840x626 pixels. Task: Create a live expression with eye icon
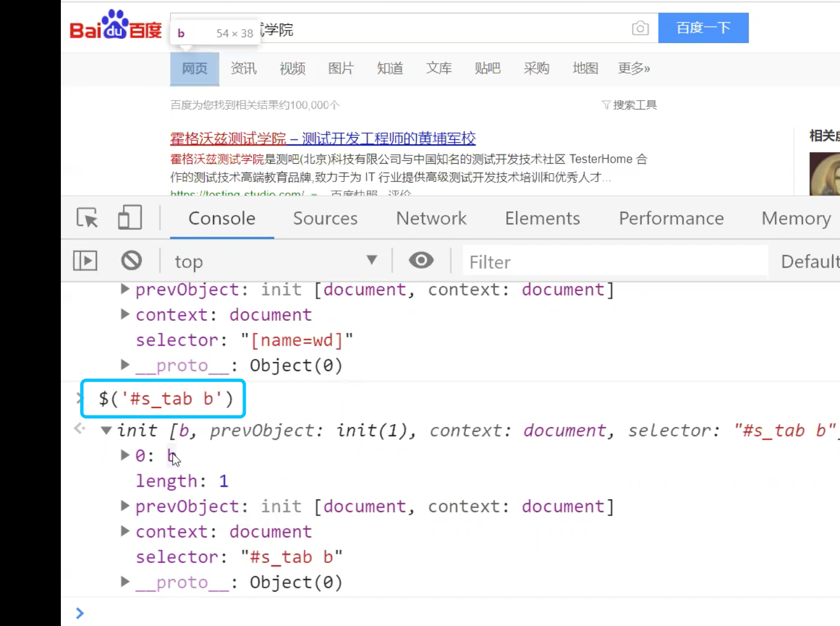(421, 260)
